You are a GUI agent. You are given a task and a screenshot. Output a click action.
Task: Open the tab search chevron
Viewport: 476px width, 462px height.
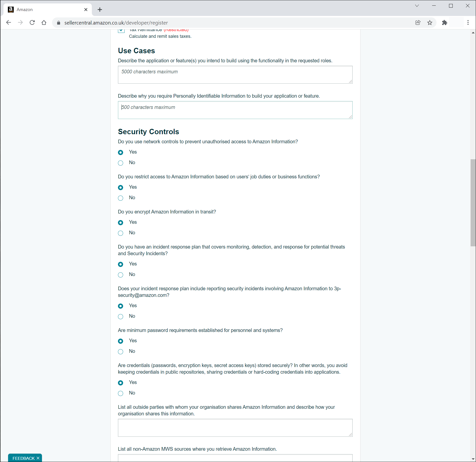coord(417,6)
